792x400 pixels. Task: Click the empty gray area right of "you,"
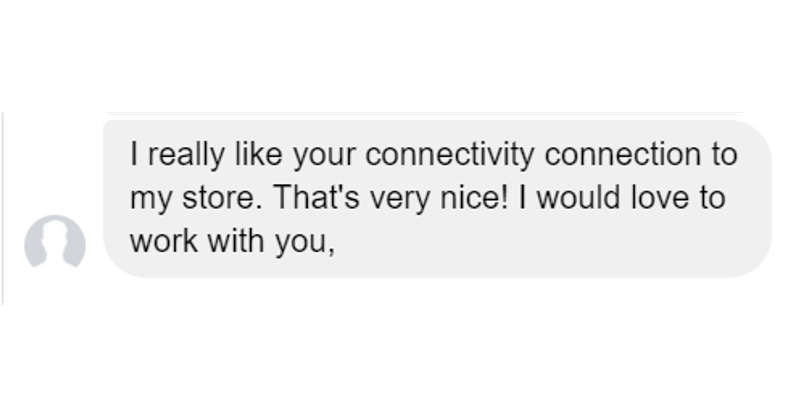click(551, 241)
